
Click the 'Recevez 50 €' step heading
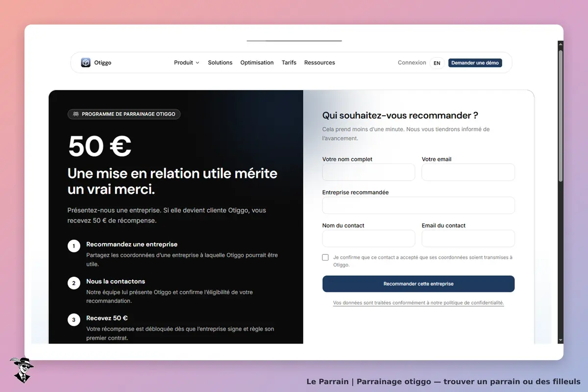107,318
